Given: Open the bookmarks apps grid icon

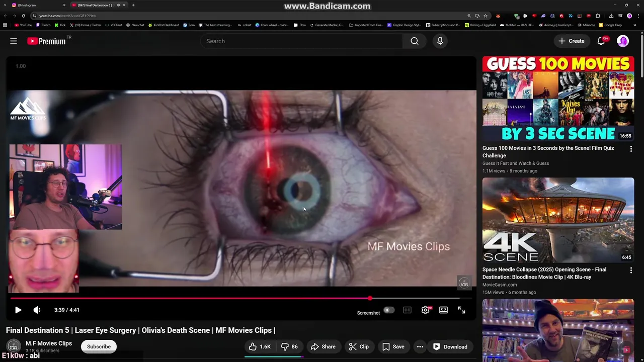Looking at the screenshot, I should pyautogui.click(x=5, y=25).
